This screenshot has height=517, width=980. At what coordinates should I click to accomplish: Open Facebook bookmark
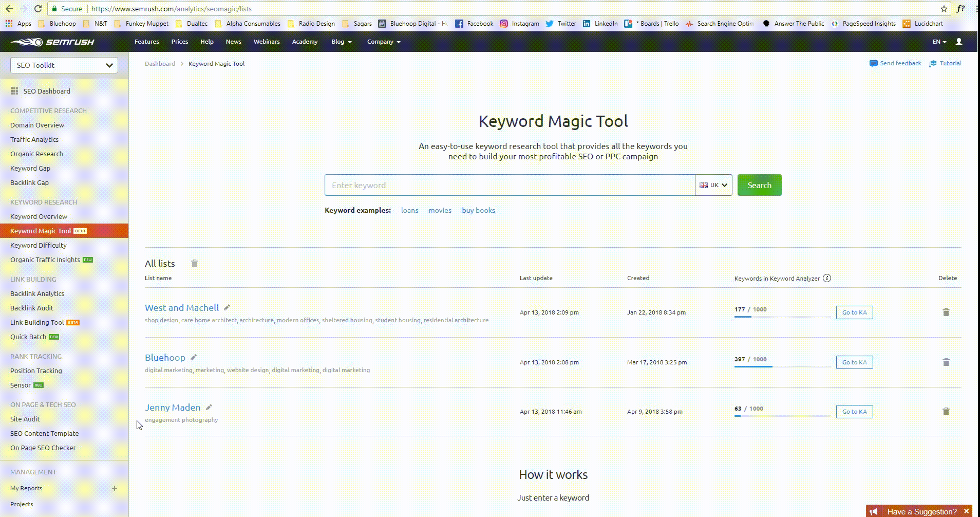[474, 24]
